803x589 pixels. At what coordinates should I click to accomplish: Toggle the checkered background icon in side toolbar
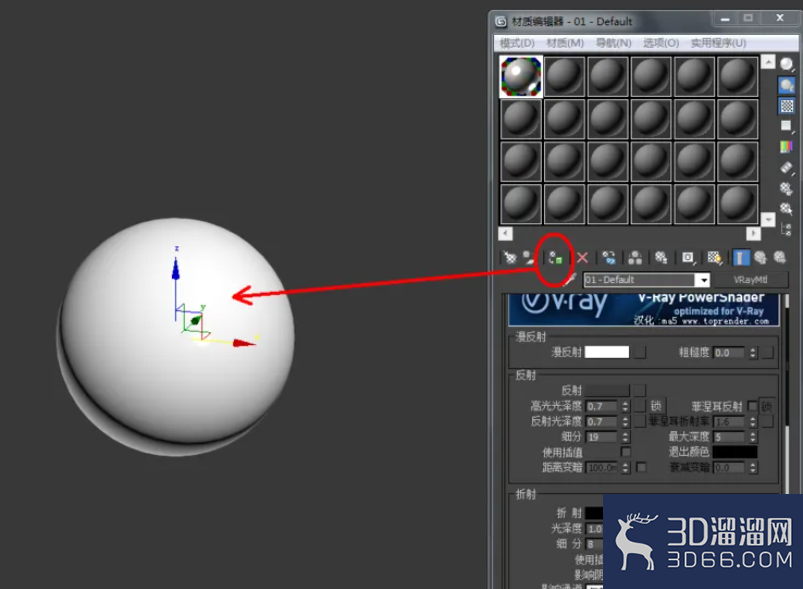click(787, 106)
